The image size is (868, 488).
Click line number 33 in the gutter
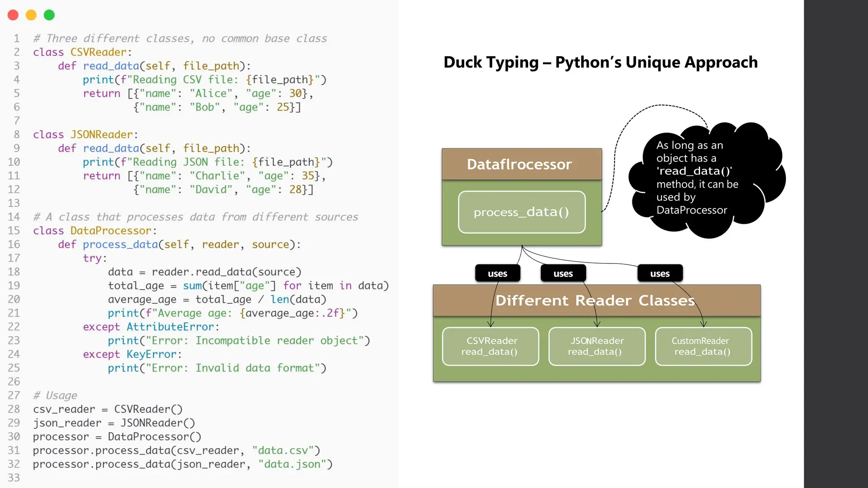14,478
